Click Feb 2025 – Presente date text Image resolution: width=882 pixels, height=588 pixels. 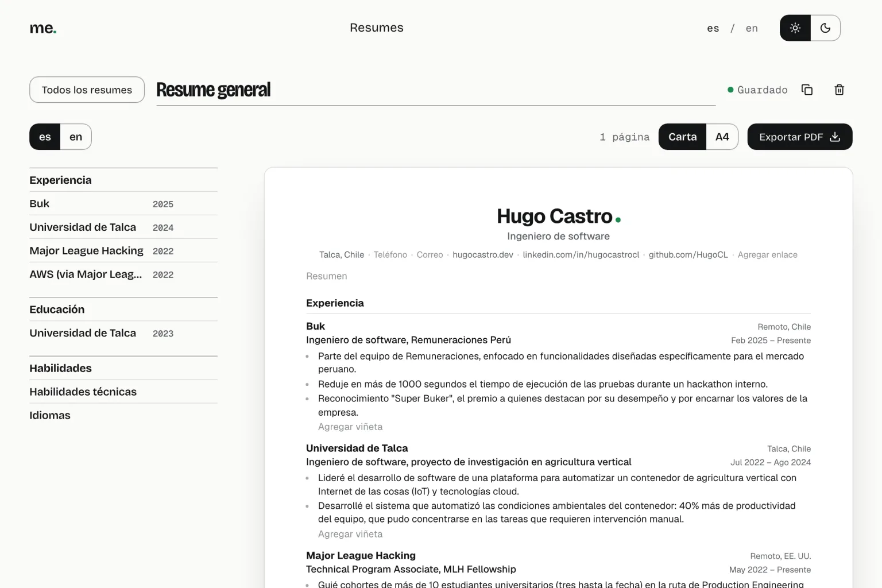771,341
